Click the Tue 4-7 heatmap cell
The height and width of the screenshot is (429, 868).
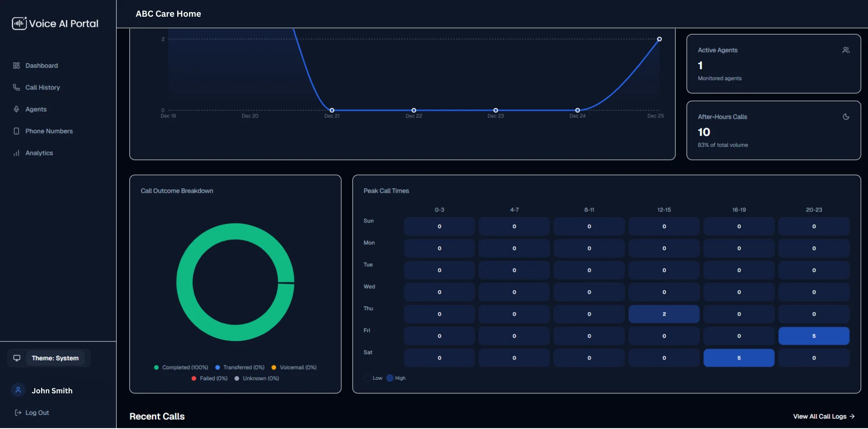(514, 270)
